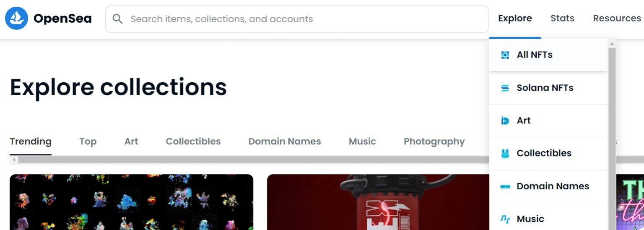This screenshot has width=644, height=230.
Task: Open the colorful pixel creatures collection thumbnail
Action: pyautogui.click(x=131, y=202)
